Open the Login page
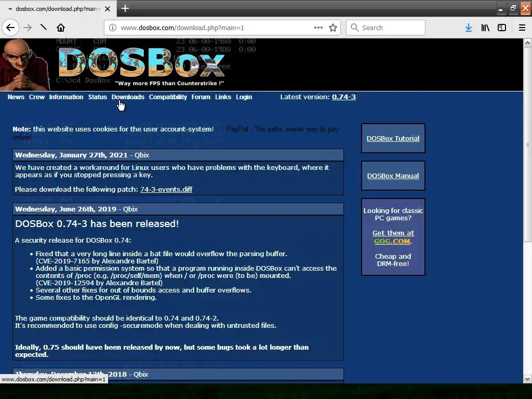This screenshot has width=532, height=399. 244,97
